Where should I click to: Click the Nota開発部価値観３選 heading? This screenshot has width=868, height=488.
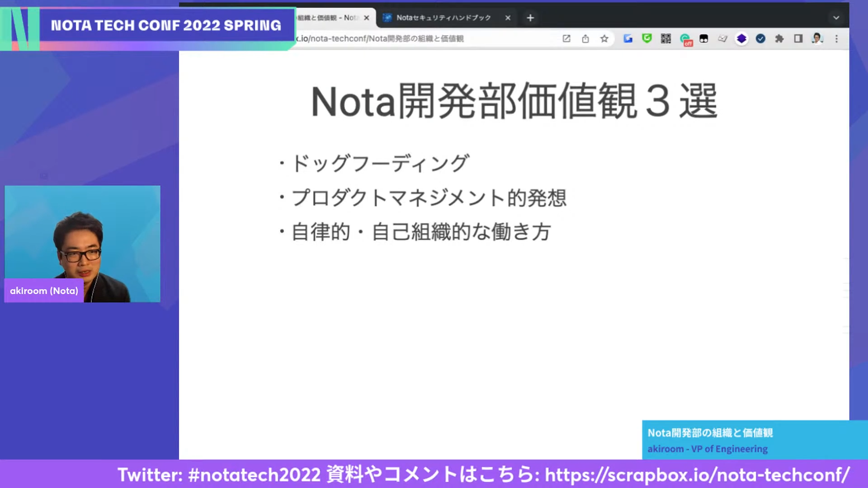coord(514,101)
